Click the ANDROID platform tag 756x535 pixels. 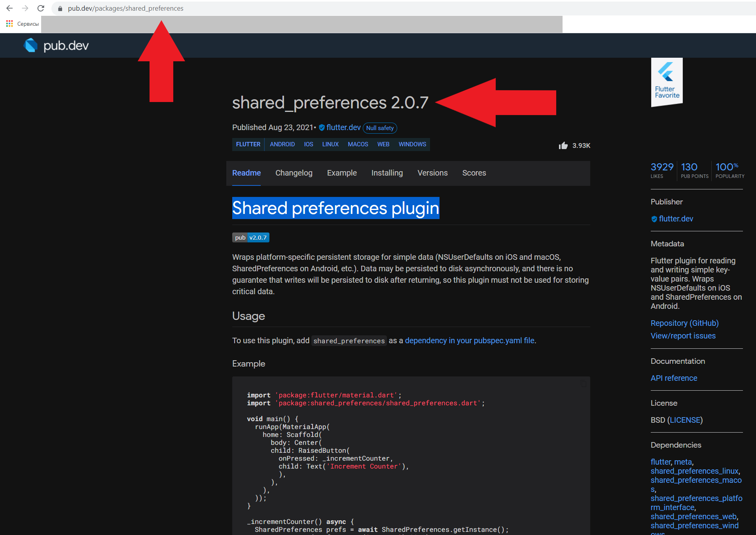[282, 144]
